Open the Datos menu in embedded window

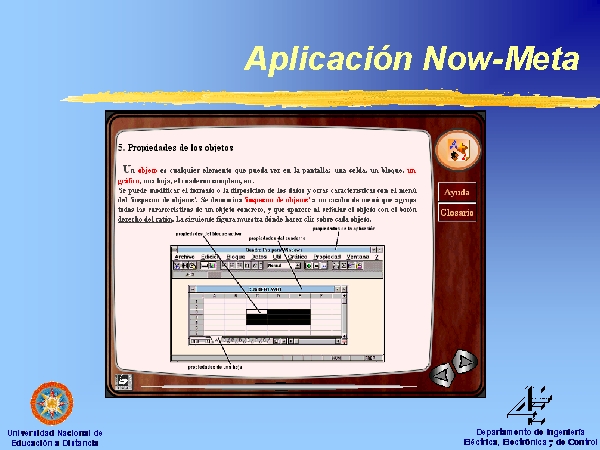(259, 257)
